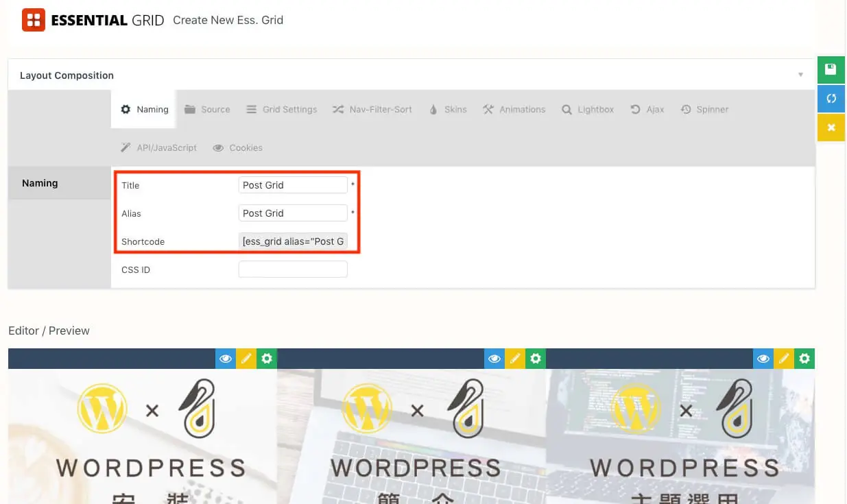Toggle visibility eye on second grid item
The image size is (847, 504).
click(x=494, y=359)
